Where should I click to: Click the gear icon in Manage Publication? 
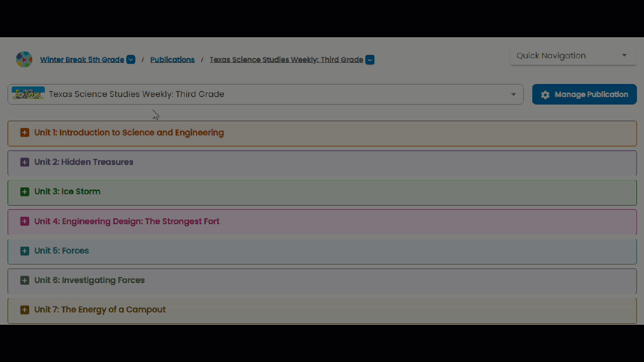pos(545,95)
